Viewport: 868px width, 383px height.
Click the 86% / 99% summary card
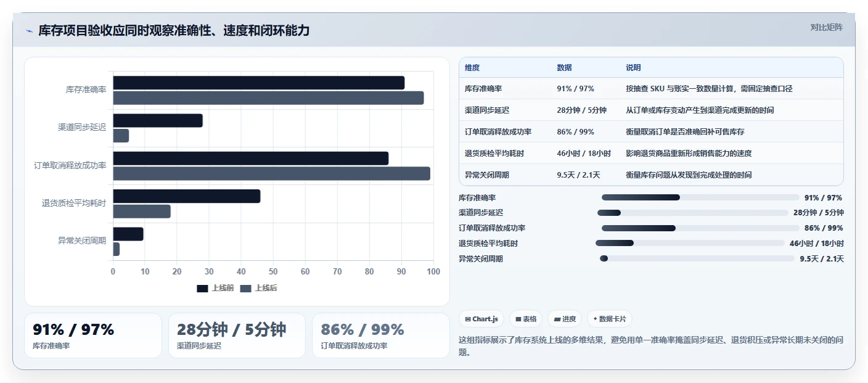click(381, 336)
